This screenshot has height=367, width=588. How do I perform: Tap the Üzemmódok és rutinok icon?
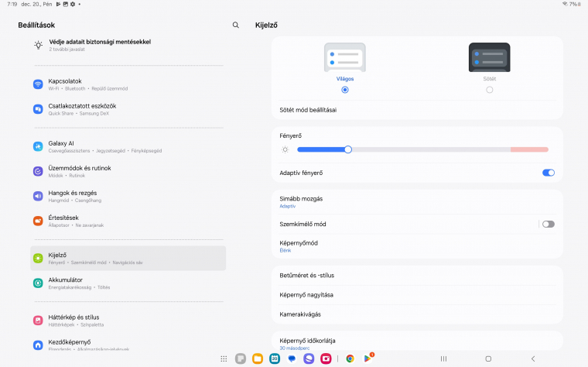point(38,171)
